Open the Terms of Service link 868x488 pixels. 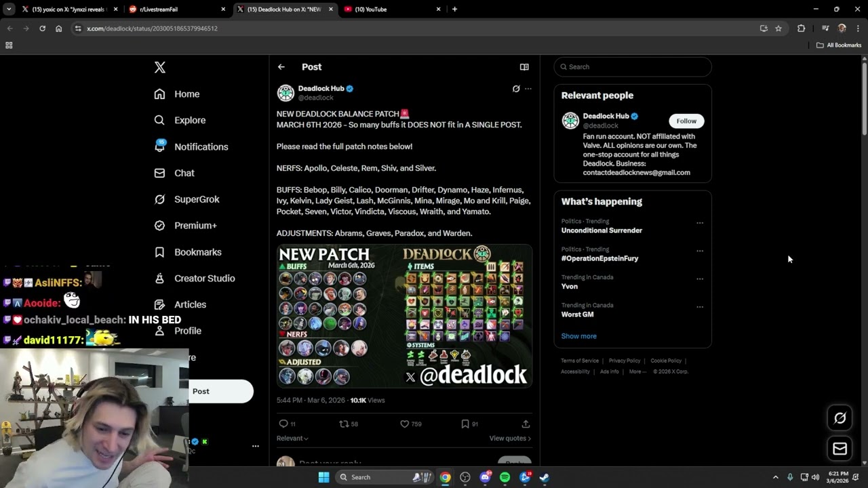pyautogui.click(x=580, y=361)
